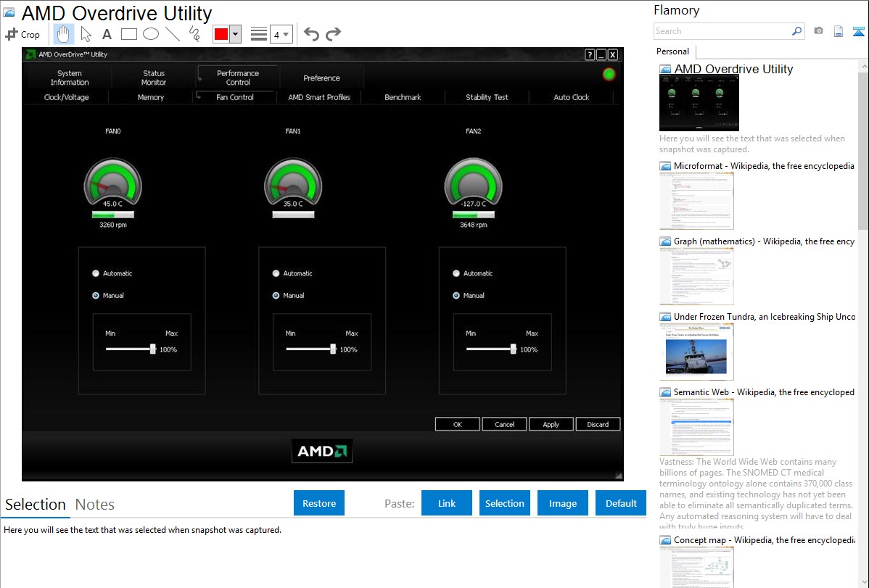Select the freehand squiggle tool
Viewport: 869px width, 588px height.
coord(194,34)
